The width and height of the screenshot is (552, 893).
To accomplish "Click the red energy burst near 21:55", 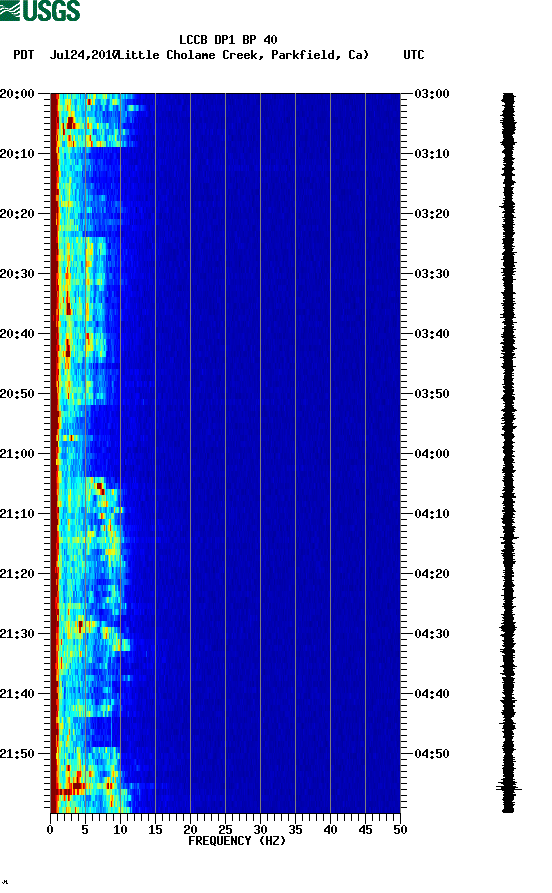I will 69,789.
